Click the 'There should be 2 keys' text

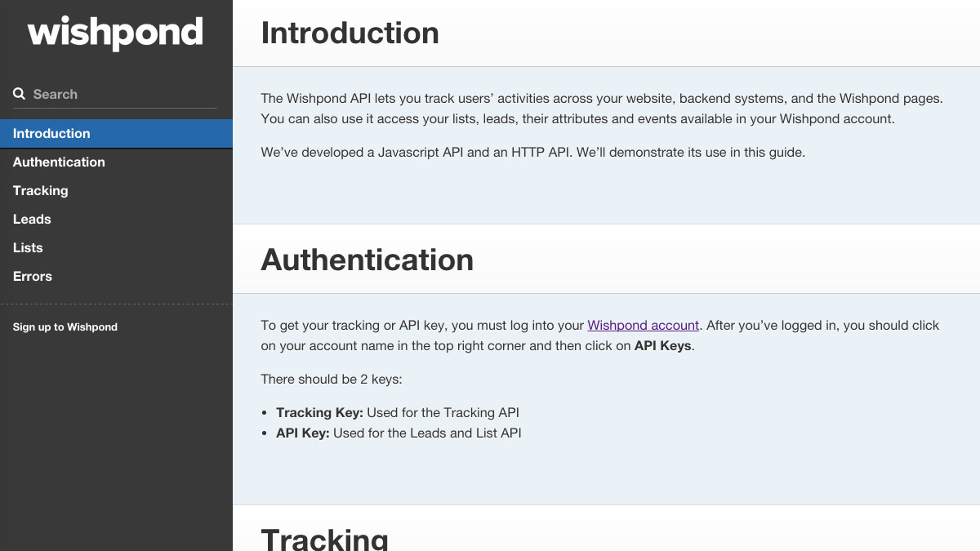pos(332,379)
